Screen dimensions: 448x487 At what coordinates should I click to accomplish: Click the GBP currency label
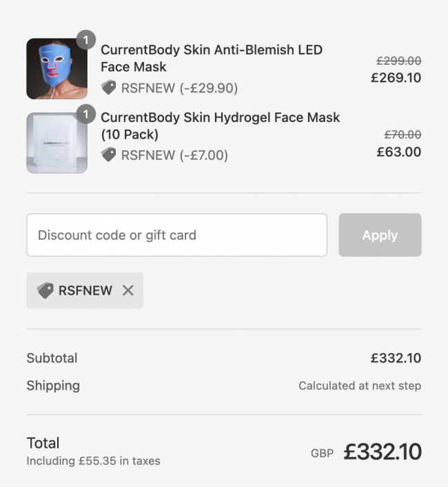(322, 453)
